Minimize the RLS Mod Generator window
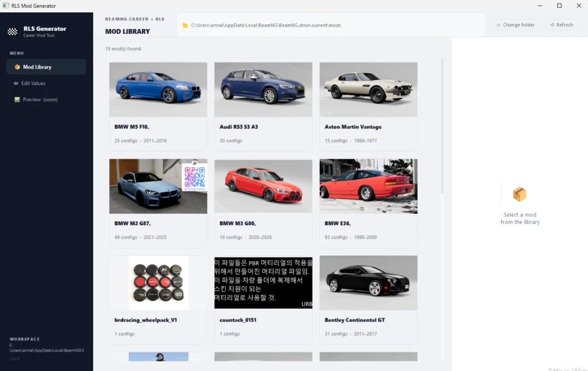 click(x=540, y=6)
